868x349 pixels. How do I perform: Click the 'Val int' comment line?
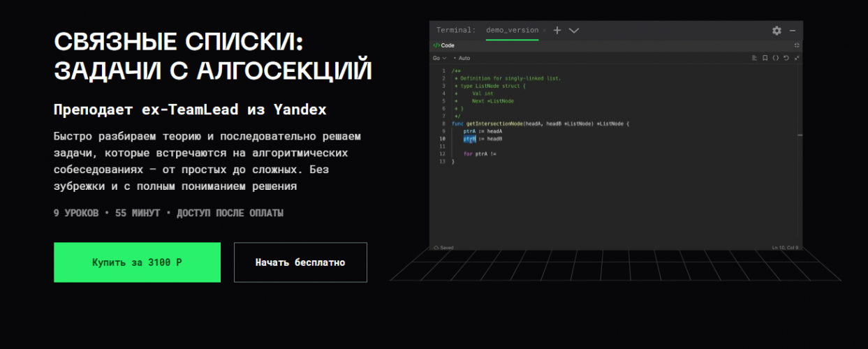coord(483,94)
